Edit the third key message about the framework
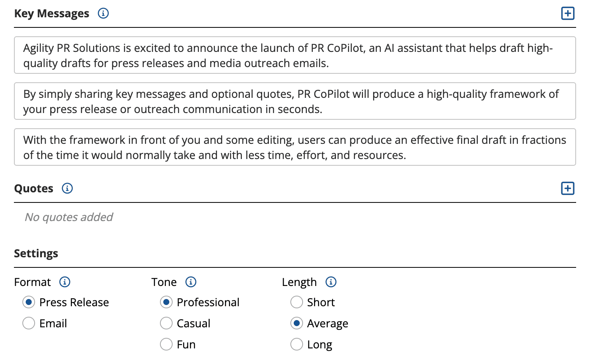The image size is (593, 364). point(295,147)
